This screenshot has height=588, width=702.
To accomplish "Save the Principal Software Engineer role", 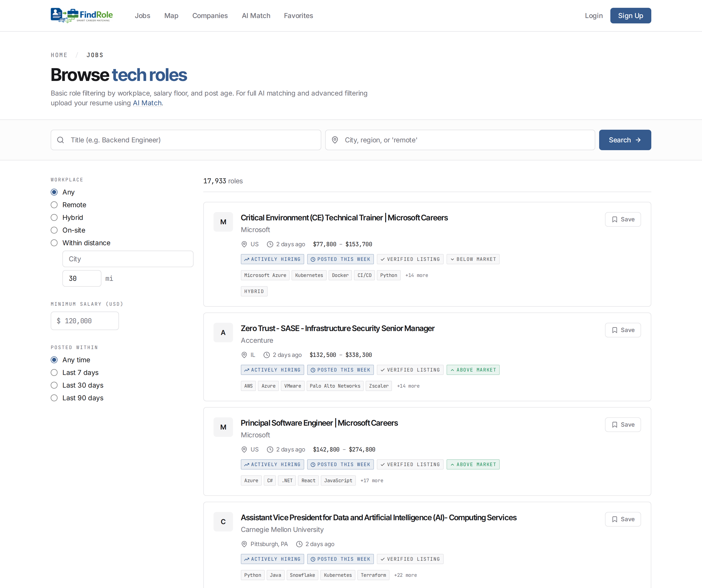I will (x=623, y=425).
